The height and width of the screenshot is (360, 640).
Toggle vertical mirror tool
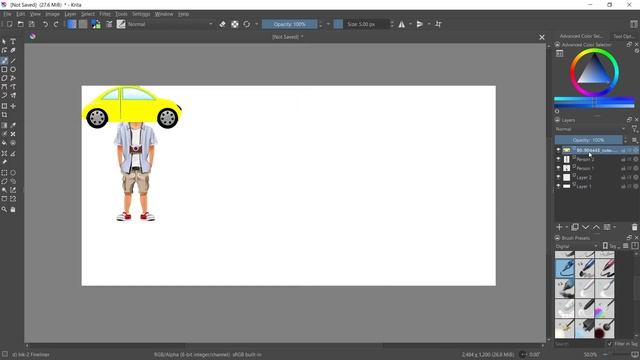(420, 24)
